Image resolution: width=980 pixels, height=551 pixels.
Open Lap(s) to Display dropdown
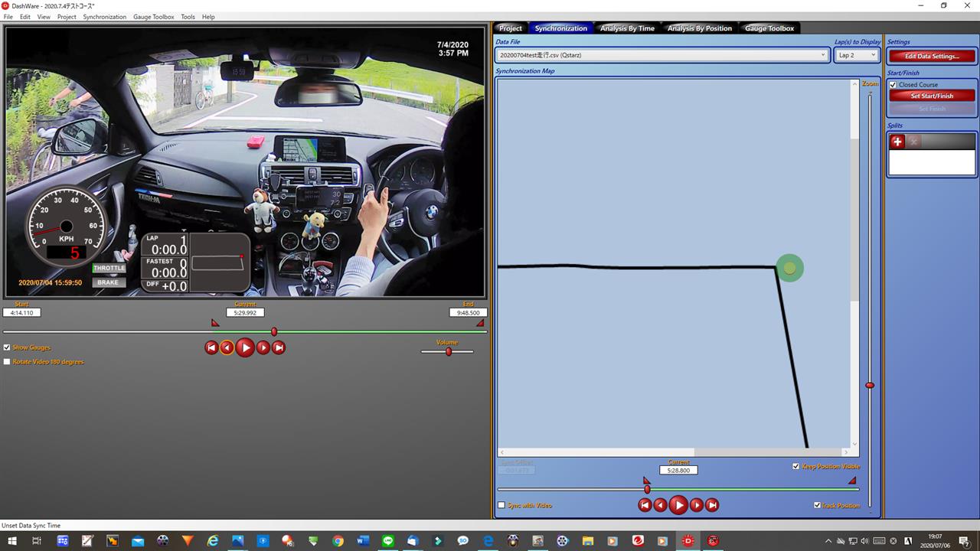tap(856, 55)
